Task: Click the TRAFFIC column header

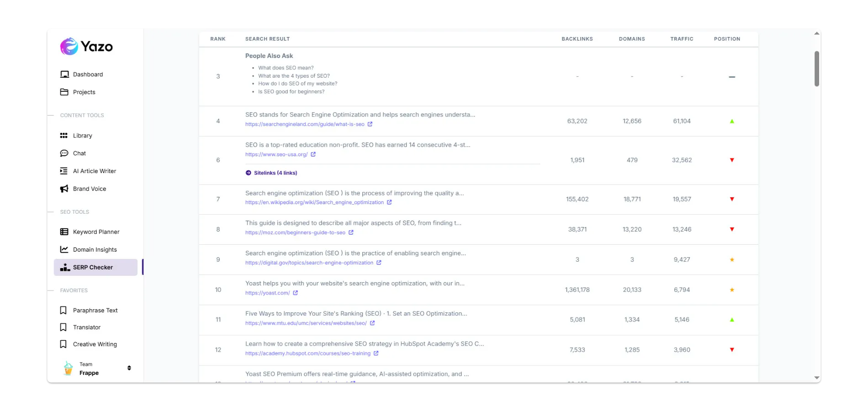Action: 682,39
